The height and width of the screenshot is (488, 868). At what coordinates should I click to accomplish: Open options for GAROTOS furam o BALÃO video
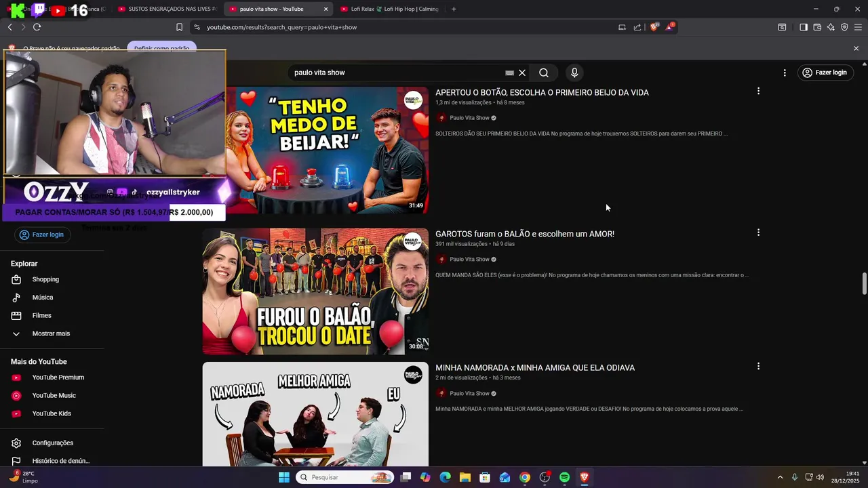[x=758, y=232]
